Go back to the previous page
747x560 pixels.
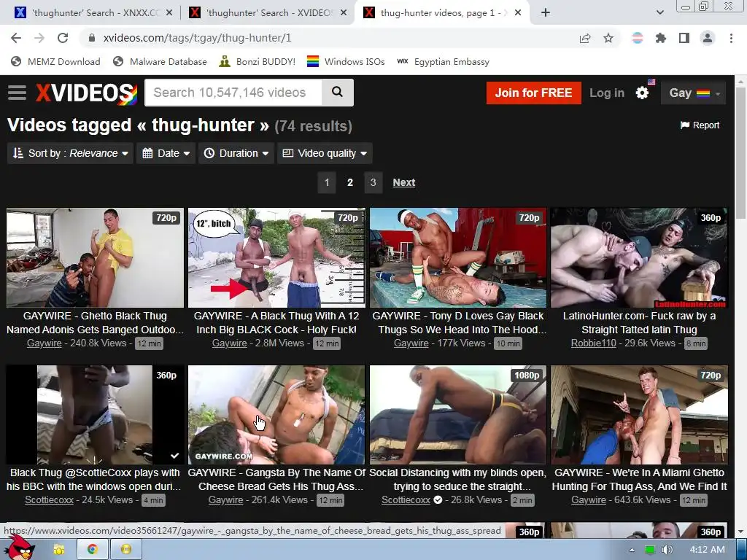16,38
